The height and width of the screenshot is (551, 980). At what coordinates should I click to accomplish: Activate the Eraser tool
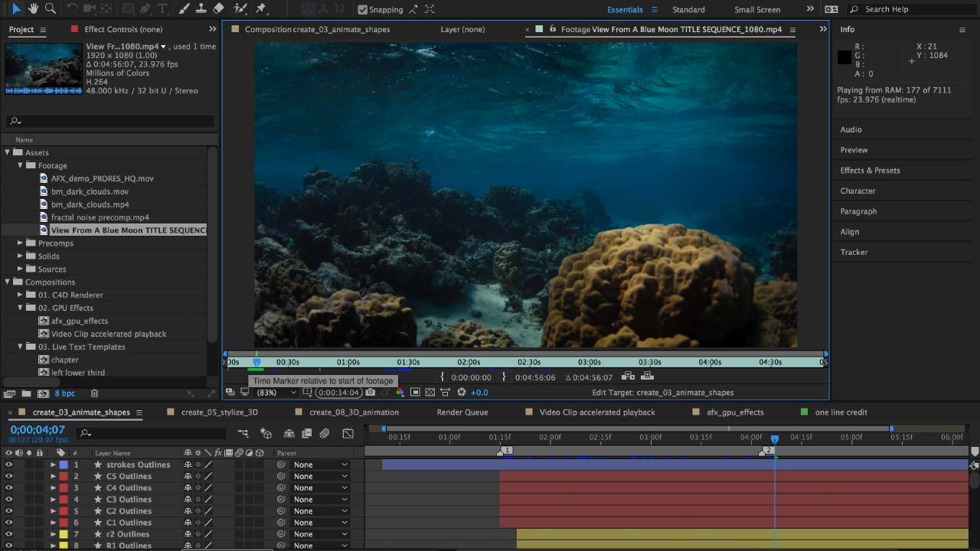click(219, 9)
